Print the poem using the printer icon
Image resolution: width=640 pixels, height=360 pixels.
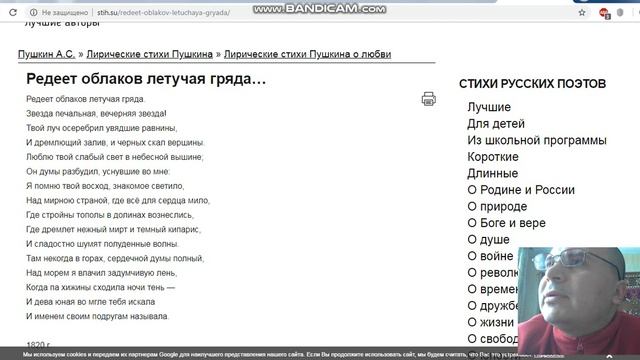coord(429,99)
